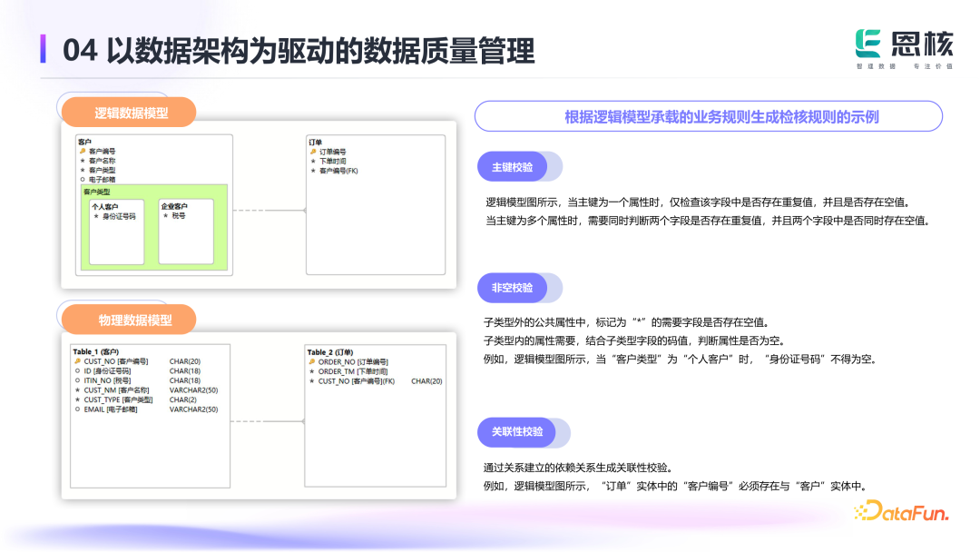980x552 pixels.
Task: Click the key icon beside 订单编号
Action: pyautogui.click(x=313, y=152)
